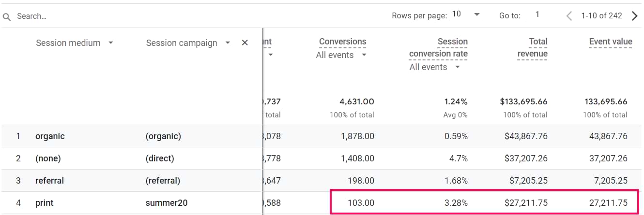The width and height of the screenshot is (644, 215).
Task: Click the (direct) campaign cell
Action: click(159, 158)
